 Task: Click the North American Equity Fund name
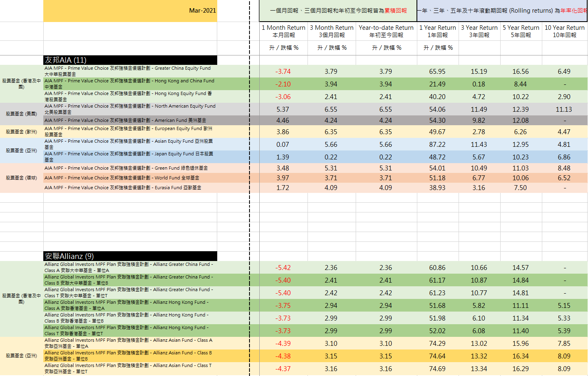(130, 109)
